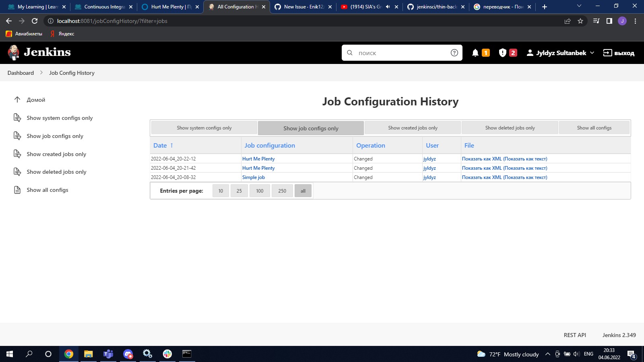
Task: Open Hurt Me Plenty link in 20-22-12 row
Action: [258, 159]
